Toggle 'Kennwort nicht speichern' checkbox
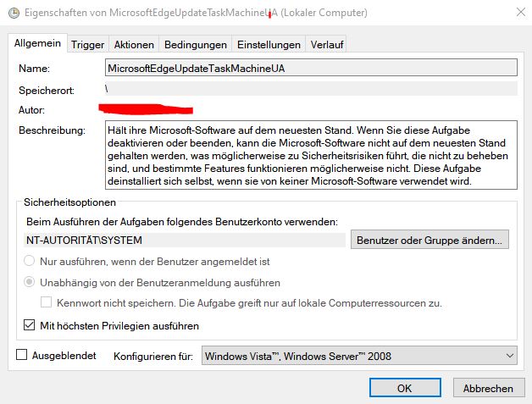The height and width of the screenshot is (404, 532). (x=46, y=302)
